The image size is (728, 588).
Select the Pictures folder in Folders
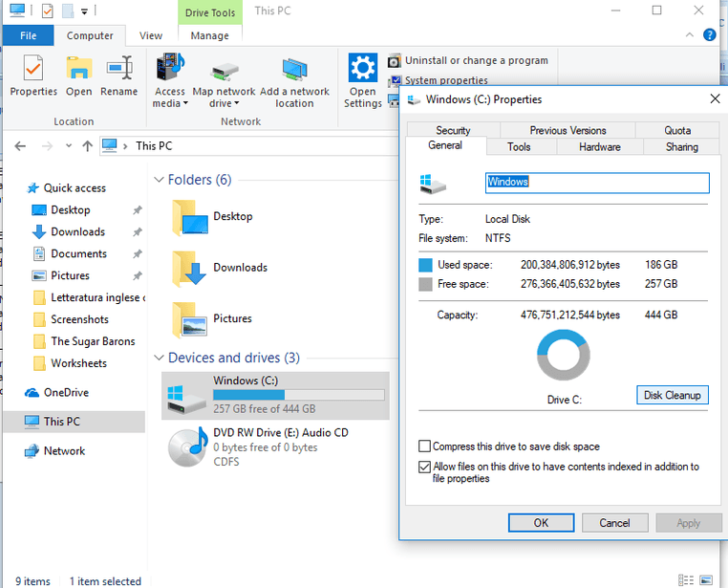tap(212, 319)
